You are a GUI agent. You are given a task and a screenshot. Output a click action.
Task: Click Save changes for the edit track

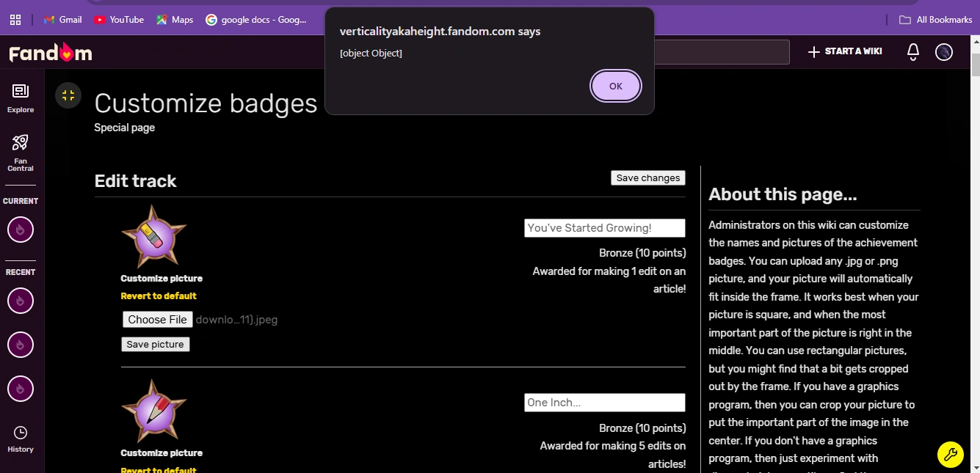pos(647,177)
